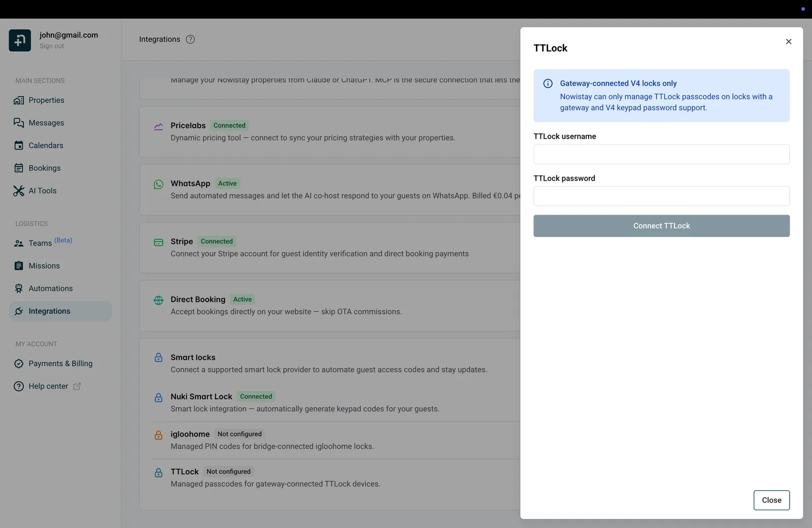This screenshot has height=528, width=812.
Task: Click the Missions clipboard icon
Action: tap(19, 266)
